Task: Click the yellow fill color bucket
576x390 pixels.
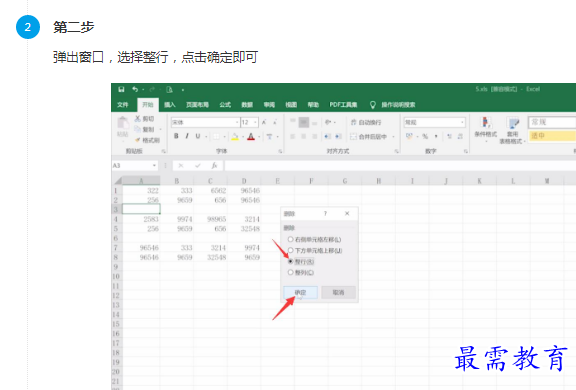Action: (x=235, y=137)
